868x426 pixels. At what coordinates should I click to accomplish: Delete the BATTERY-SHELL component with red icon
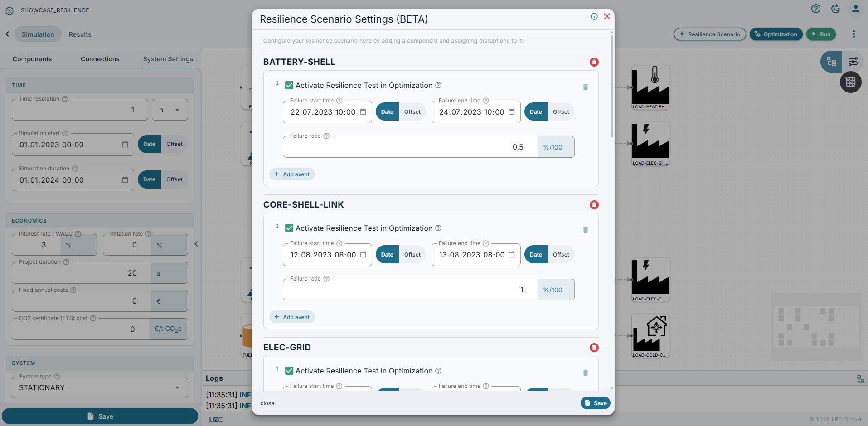pyautogui.click(x=594, y=62)
